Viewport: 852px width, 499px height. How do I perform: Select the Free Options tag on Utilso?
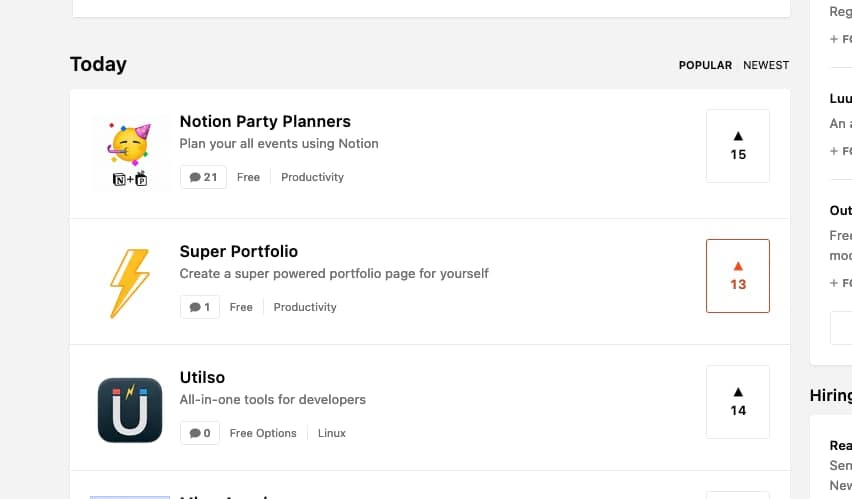click(263, 433)
